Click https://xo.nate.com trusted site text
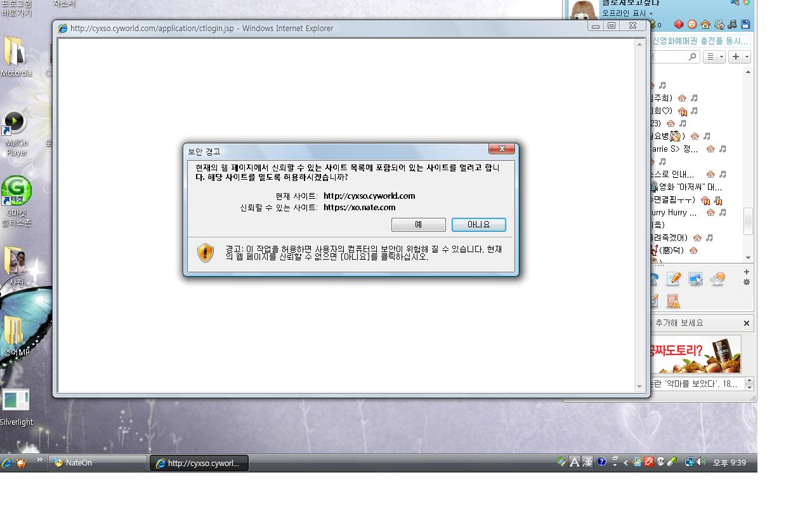The height and width of the screenshot is (508, 812). [x=360, y=207]
